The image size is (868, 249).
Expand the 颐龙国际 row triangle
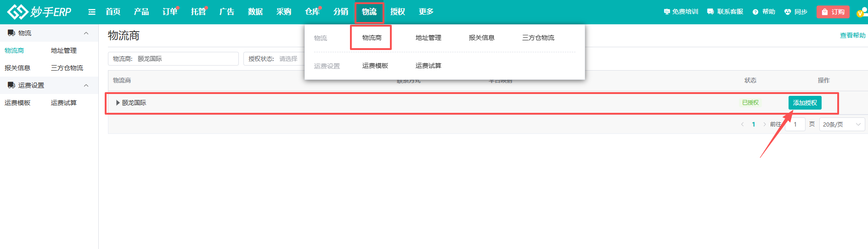click(118, 103)
